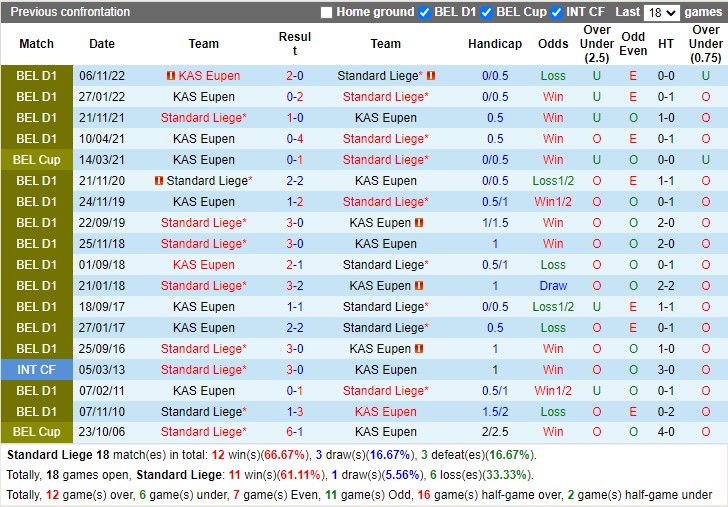The image size is (728, 507).
Task: Click Loss odds in 06/11/22 row
Action: click(x=553, y=76)
